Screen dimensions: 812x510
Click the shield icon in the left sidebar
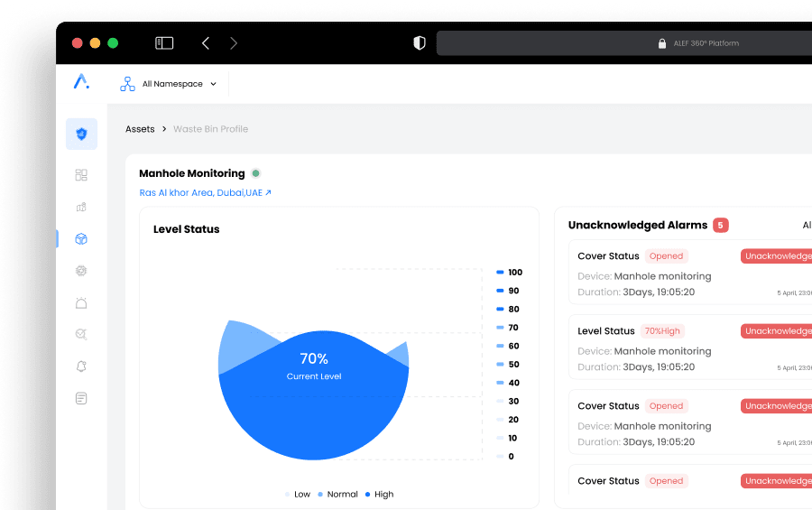(81, 134)
